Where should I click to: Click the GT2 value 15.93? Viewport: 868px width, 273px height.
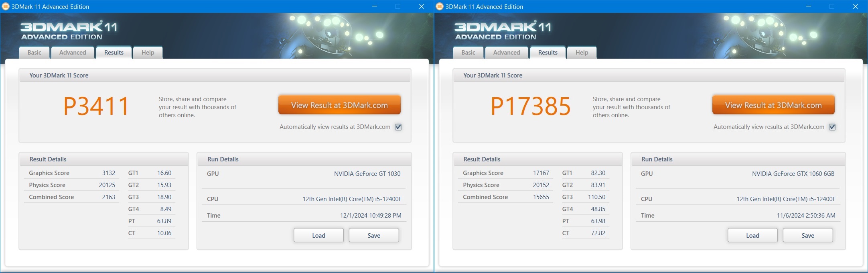coord(164,185)
